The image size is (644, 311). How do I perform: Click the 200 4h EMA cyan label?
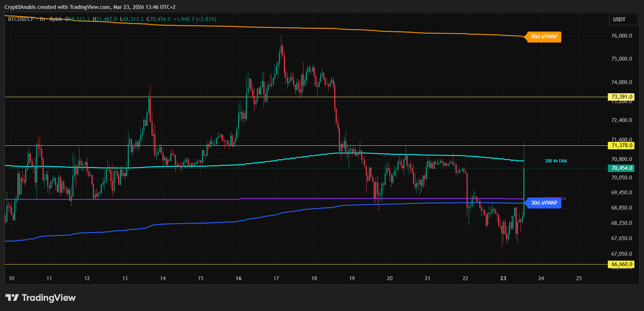(557, 161)
